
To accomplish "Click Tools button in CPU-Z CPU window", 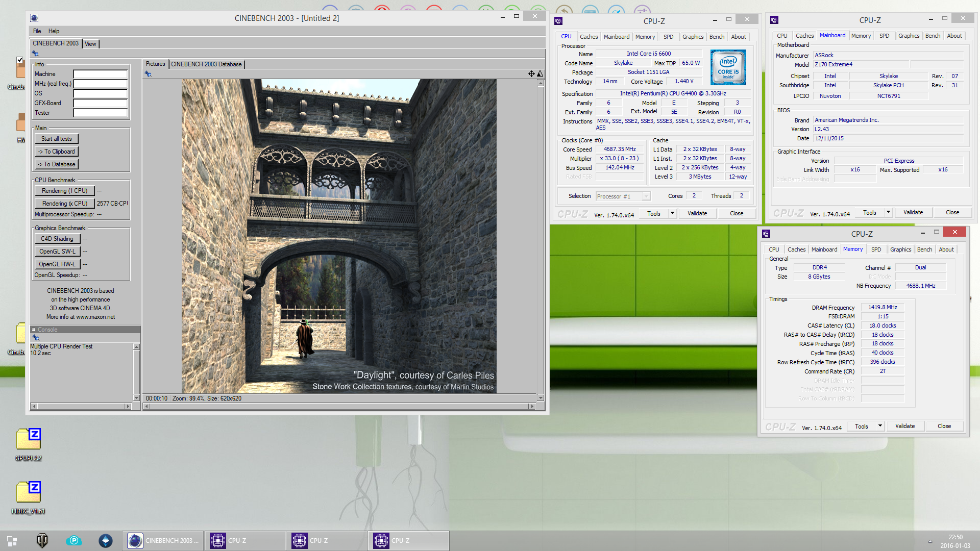I will coord(654,213).
